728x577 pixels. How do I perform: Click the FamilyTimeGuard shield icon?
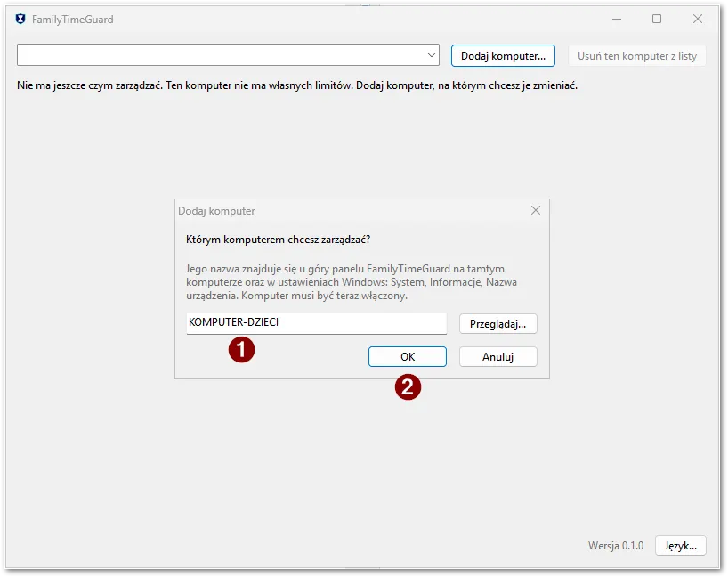click(x=20, y=19)
